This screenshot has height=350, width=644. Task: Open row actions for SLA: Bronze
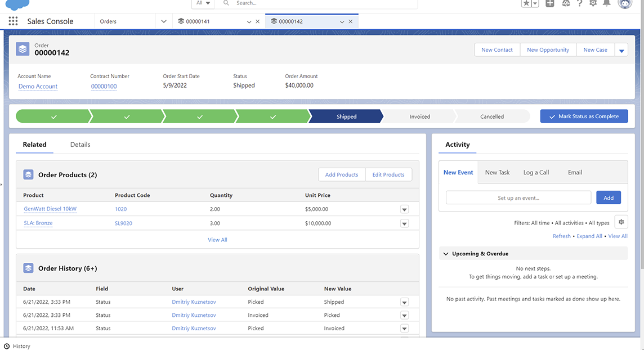(404, 223)
